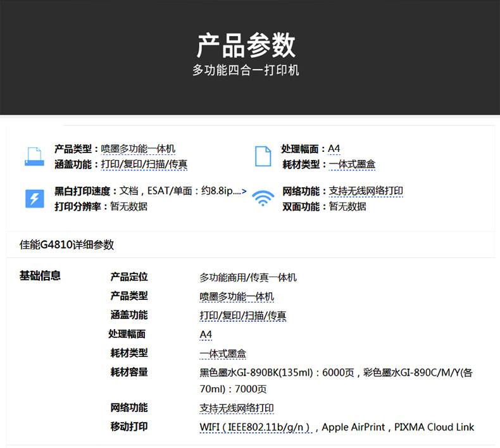Click the 多功能四合一打印机 subtitle
Screen dimensions: 500x448
[x=246, y=70]
